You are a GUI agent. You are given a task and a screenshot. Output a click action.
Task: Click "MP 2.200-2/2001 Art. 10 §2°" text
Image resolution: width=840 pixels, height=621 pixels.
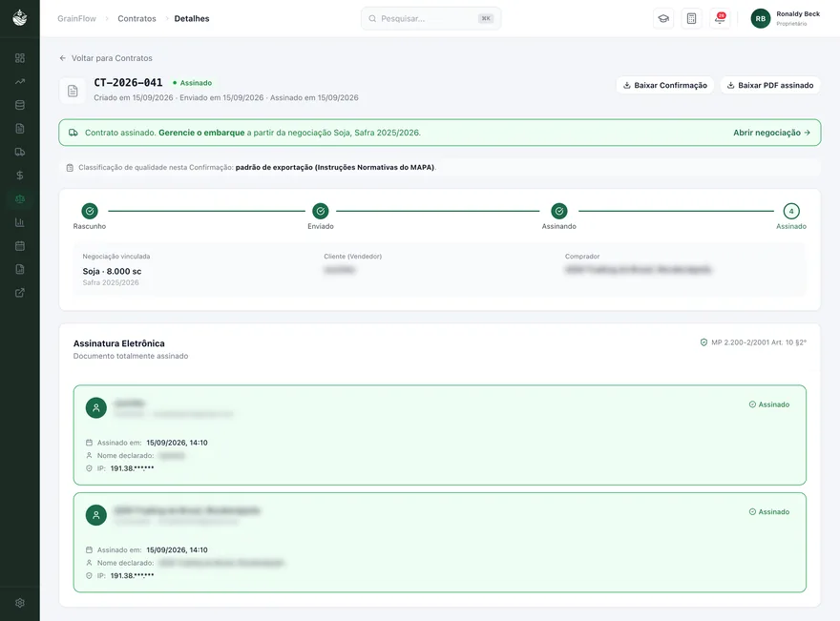pos(759,342)
